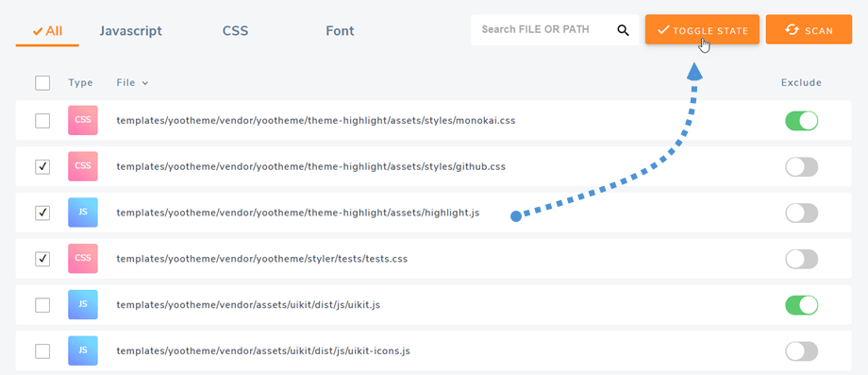Click the search magnifier icon
The image size is (868, 375).
tap(624, 30)
